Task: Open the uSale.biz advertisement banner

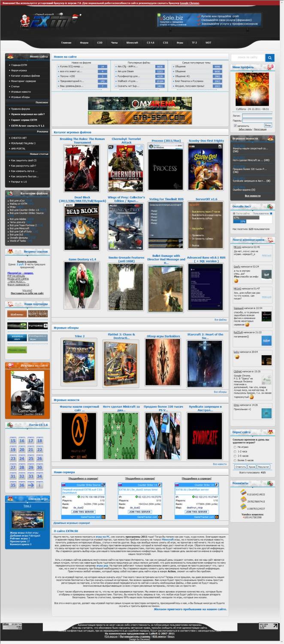Action: [x=209, y=20]
